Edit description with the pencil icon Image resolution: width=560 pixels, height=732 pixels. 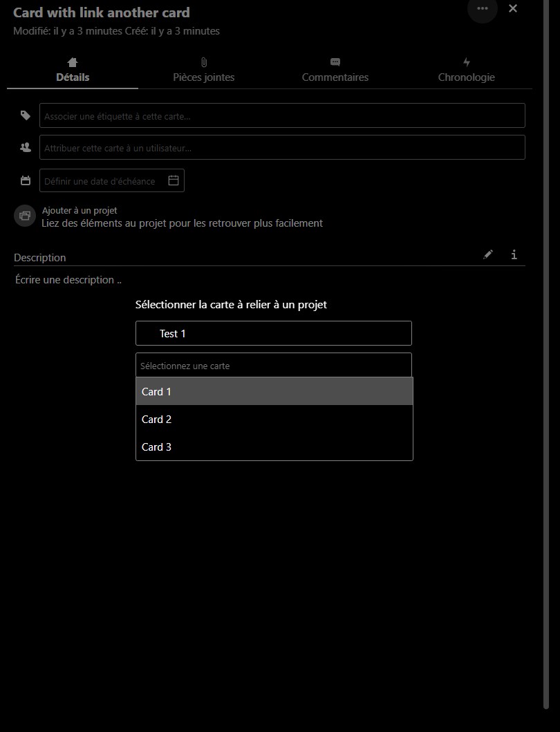(x=488, y=254)
